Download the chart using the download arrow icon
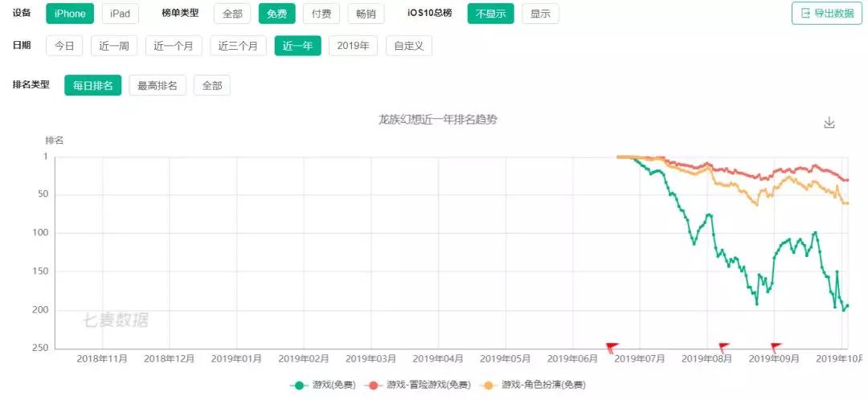 point(829,123)
